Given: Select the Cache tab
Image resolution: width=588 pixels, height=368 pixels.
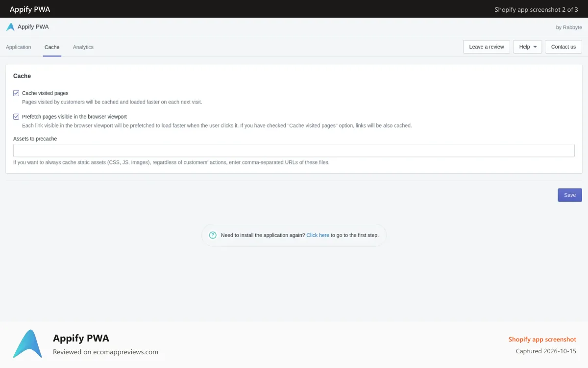Looking at the screenshot, I should [52, 47].
